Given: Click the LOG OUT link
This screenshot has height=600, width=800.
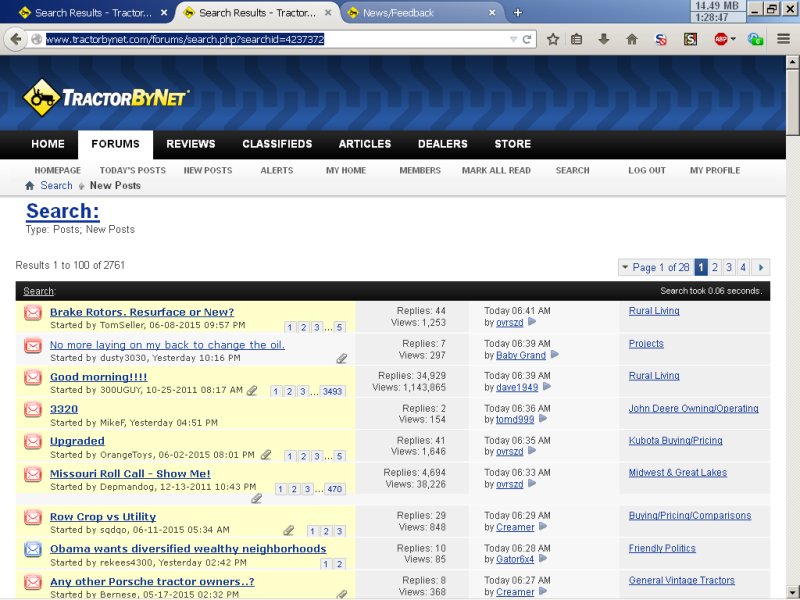Looking at the screenshot, I should (x=647, y=170).
